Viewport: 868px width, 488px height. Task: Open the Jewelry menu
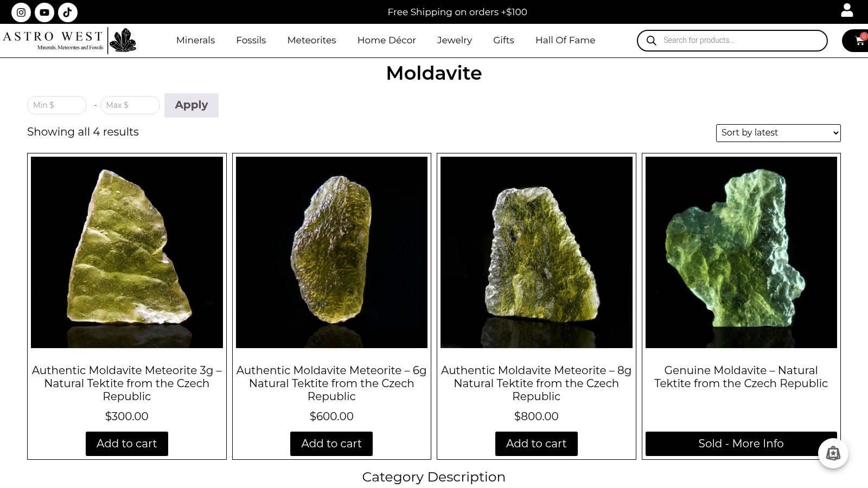[x=455, y=40]
